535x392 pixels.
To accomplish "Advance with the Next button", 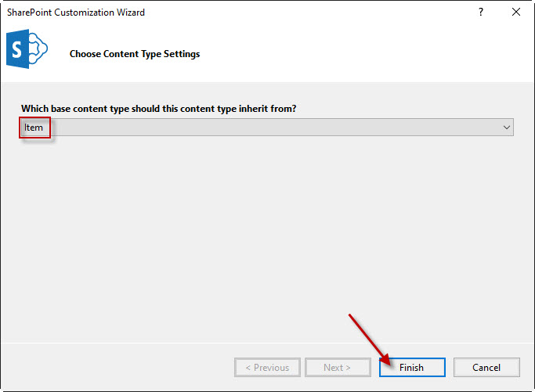I will [338, 368].
